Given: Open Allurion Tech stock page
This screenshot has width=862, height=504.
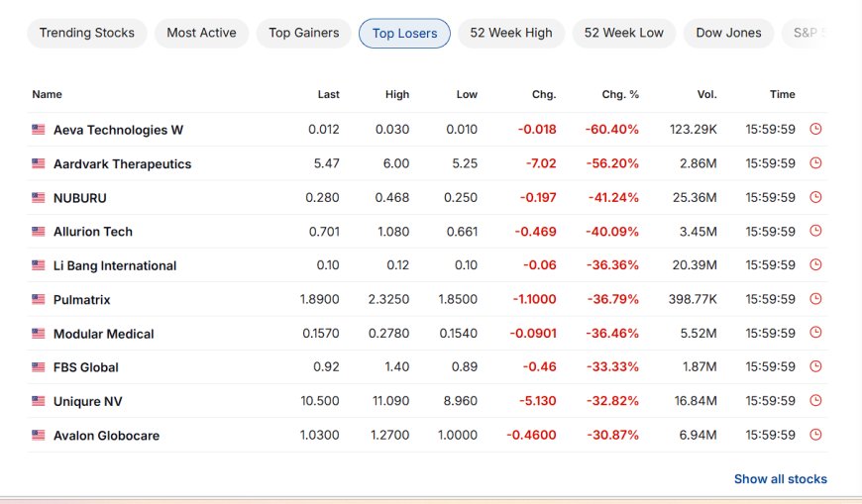Looking at the screenshot, I should tap(93, 232).
